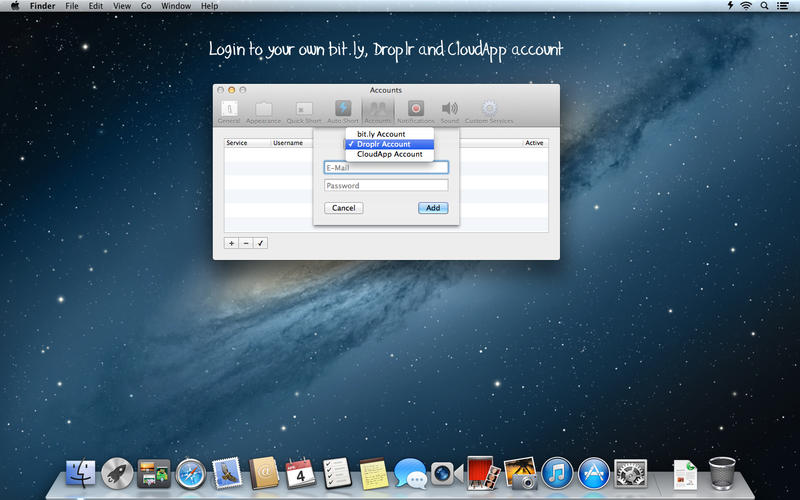The height and width of the screenshot is (500, 800).
Task: Select the Accounts toolbar tab
Action: (x=378, y=112)
